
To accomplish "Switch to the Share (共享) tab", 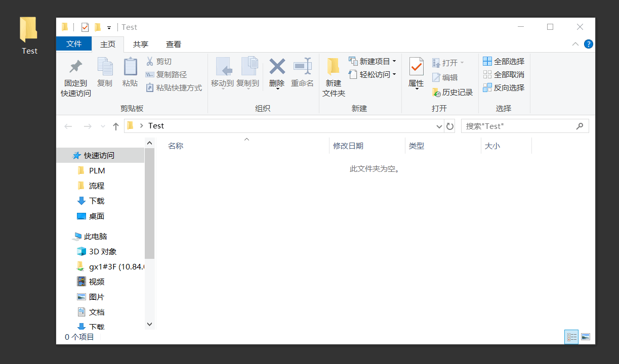I will click(141, 44).
